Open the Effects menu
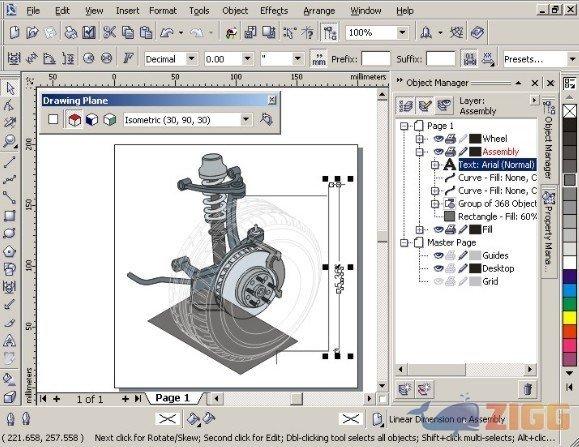Screen dimensions: 579x447 pos(274,11)
